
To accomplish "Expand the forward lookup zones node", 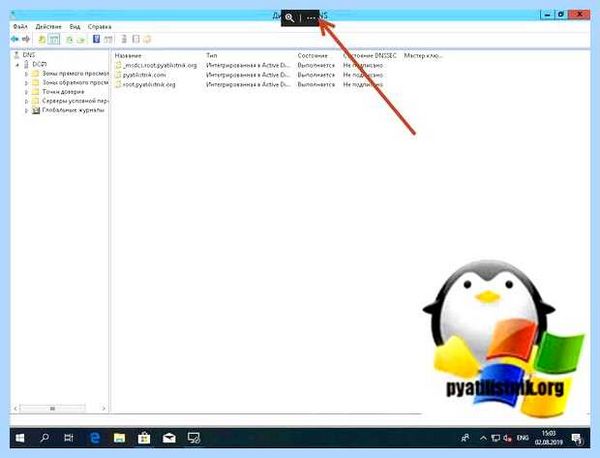I will coord(26,73).
